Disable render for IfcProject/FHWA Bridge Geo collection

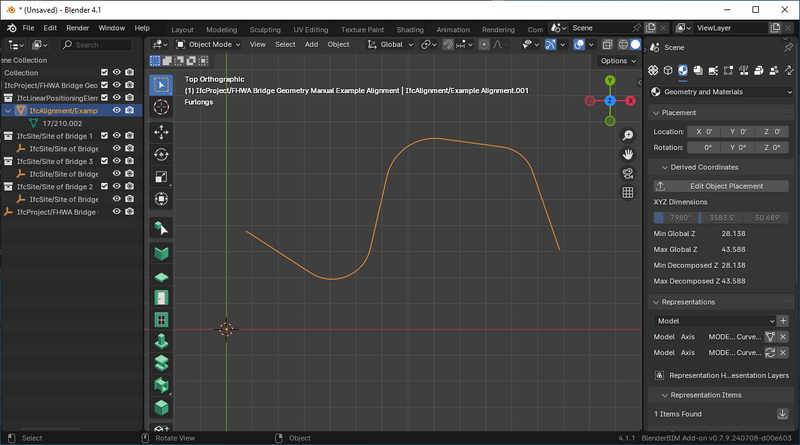[130, 85]
